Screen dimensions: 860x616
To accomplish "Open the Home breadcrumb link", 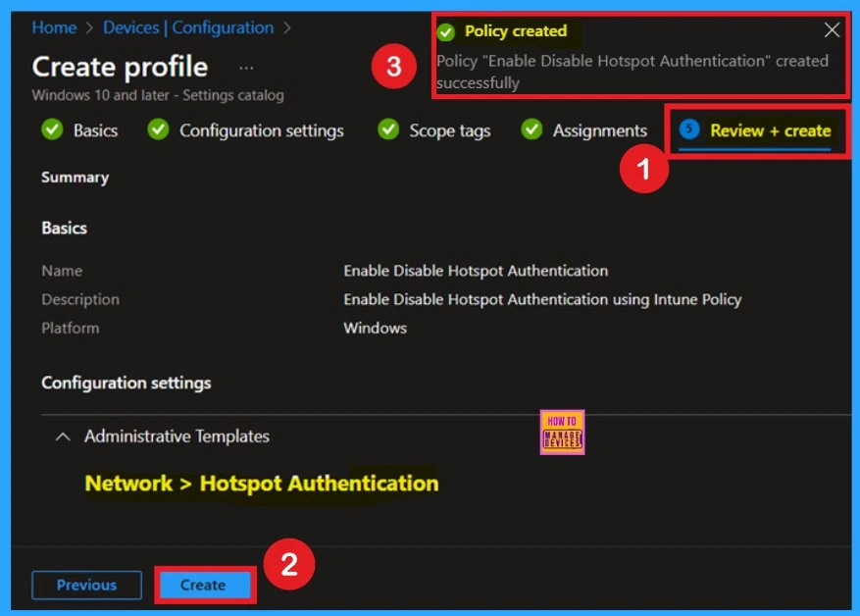I will 54,27.
